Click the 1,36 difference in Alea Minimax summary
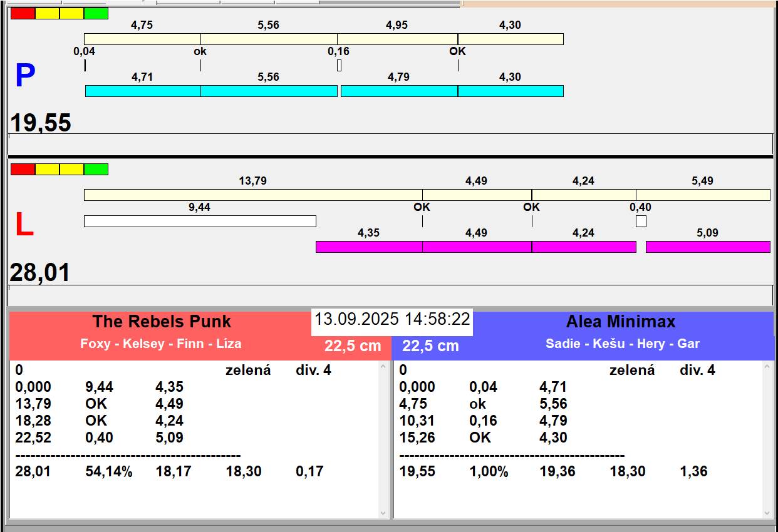The width and height of the screenshot is (778, 532). (693, 472)
